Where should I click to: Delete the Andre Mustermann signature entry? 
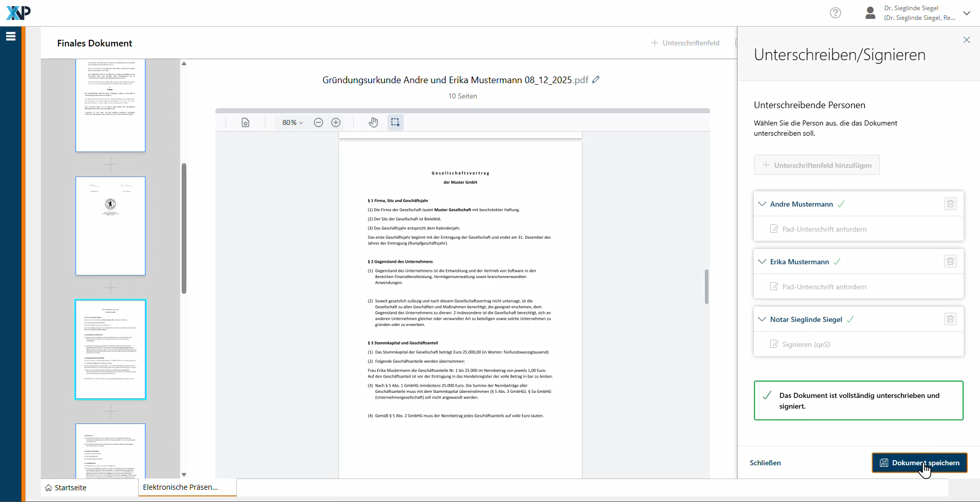950,204
